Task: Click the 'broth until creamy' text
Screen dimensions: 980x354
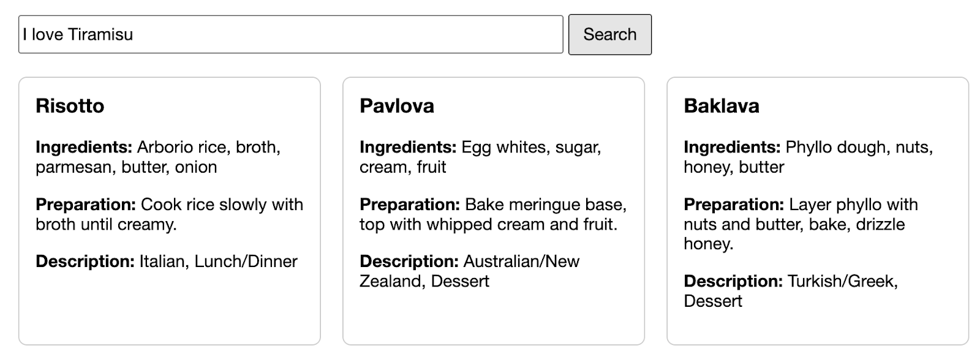Action: (x=106, y=224)
